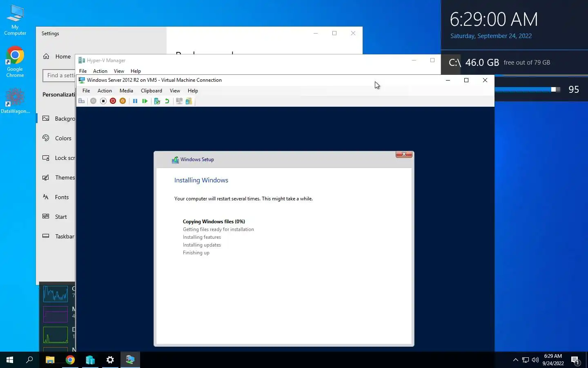Click the green disk graph thumbnail

click(x=56, y=334)
